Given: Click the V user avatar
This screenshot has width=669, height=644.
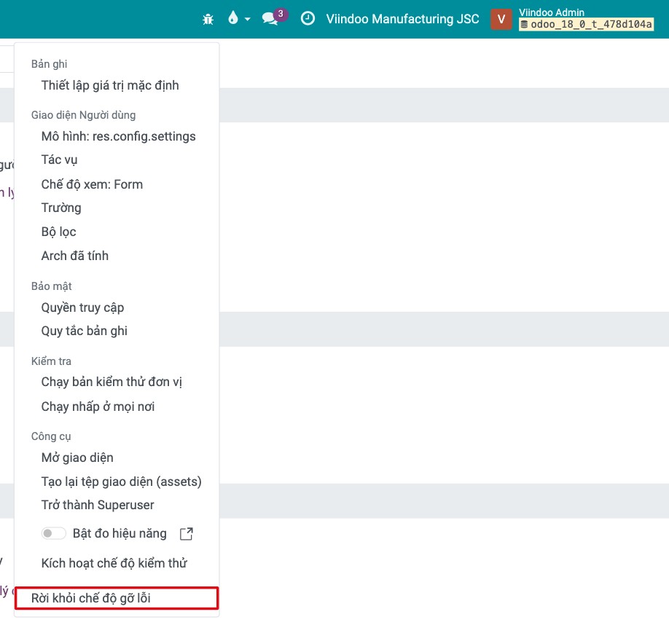Looking at the screenshot, I should click(x=501, y=19).
